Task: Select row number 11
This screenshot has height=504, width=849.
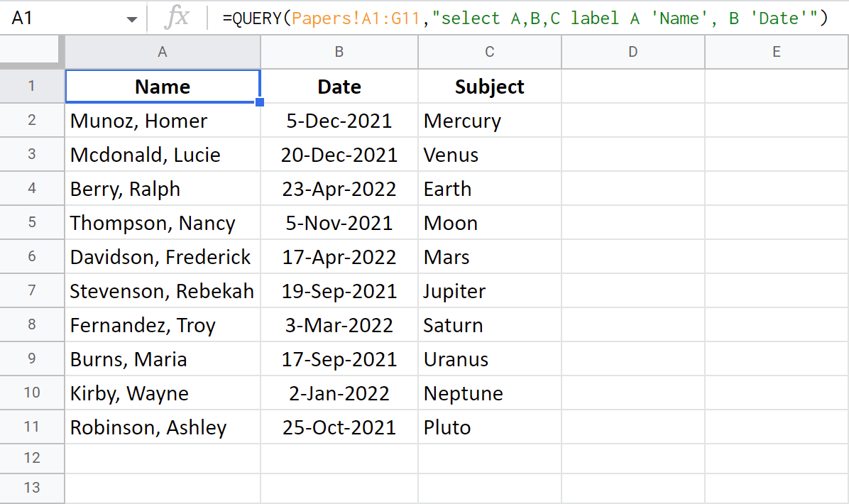Action: pos(32,427)
